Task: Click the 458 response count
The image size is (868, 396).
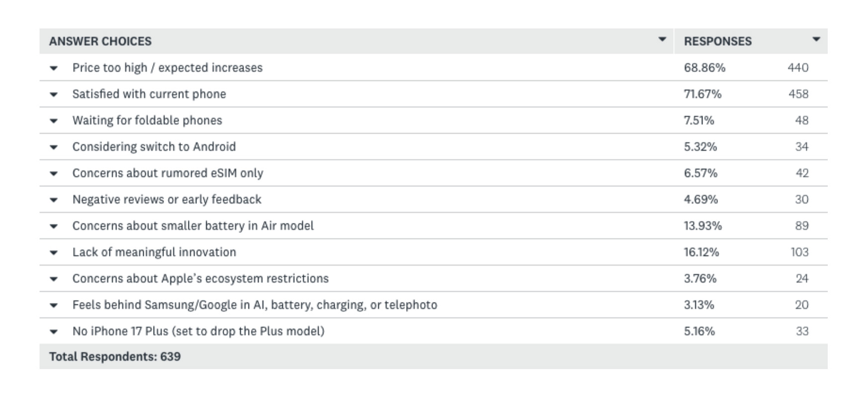Action: click(798, 94)
